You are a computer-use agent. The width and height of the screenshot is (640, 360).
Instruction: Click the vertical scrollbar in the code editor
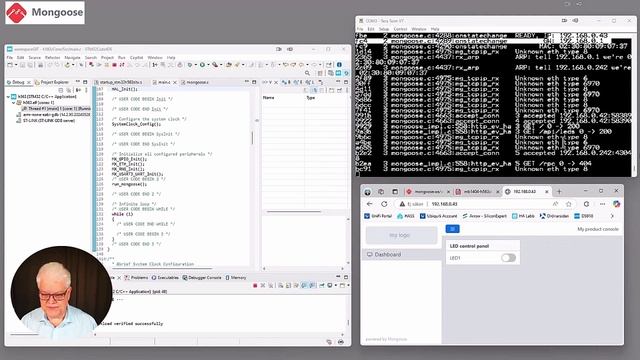tap(253, 138)
